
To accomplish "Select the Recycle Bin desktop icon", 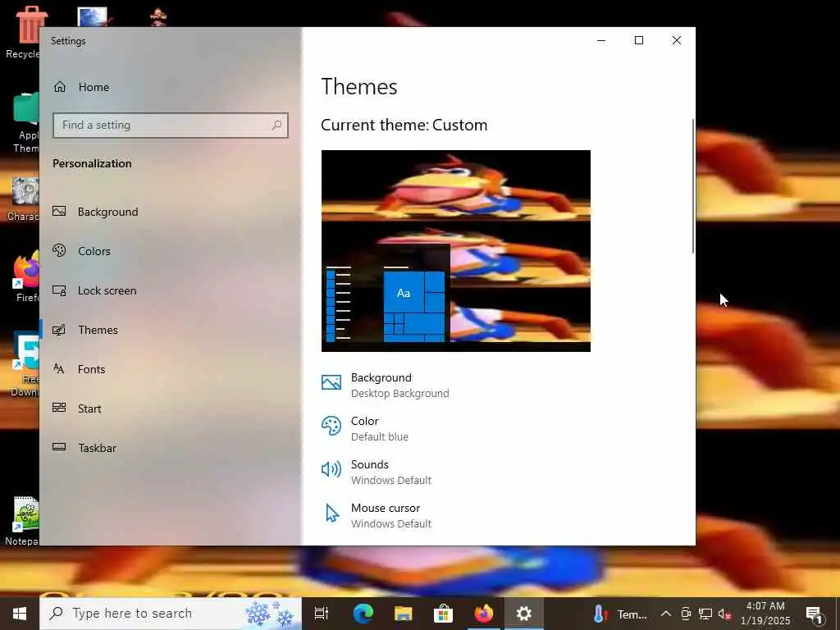I will point(22,33).
